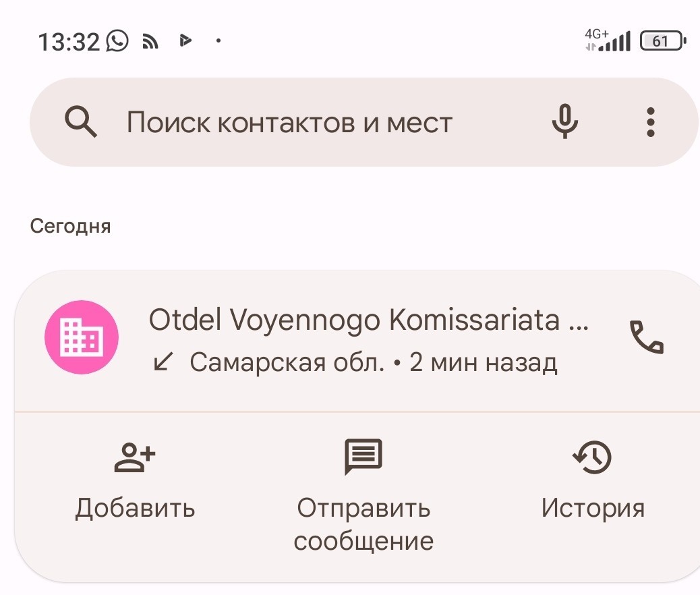This screenshot has width=700, height=595.
Task: Tap the call history clock icon
Action: (592, 457)
